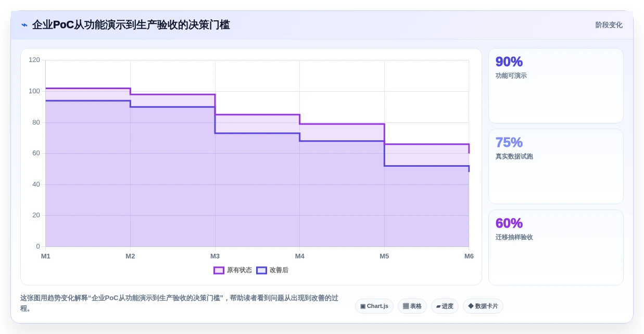Click the 真实数据试跑 caption text
Screen dimensions: 644x334
tap(514, 156)
